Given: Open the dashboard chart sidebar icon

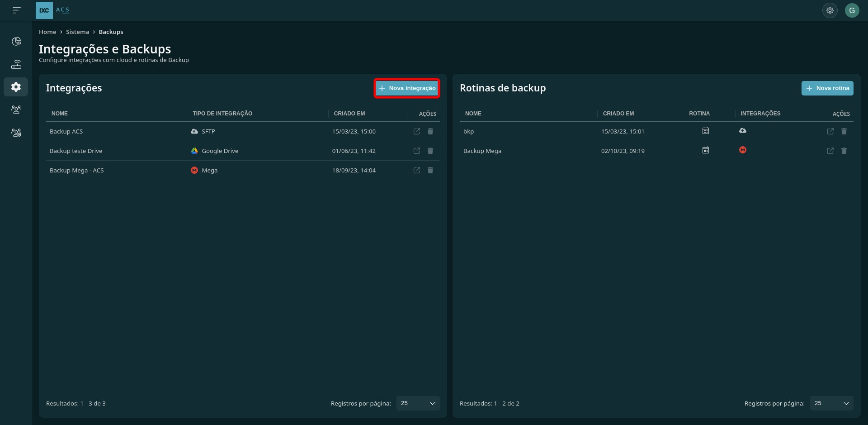Looking at the screenshot, I should 16,41.
